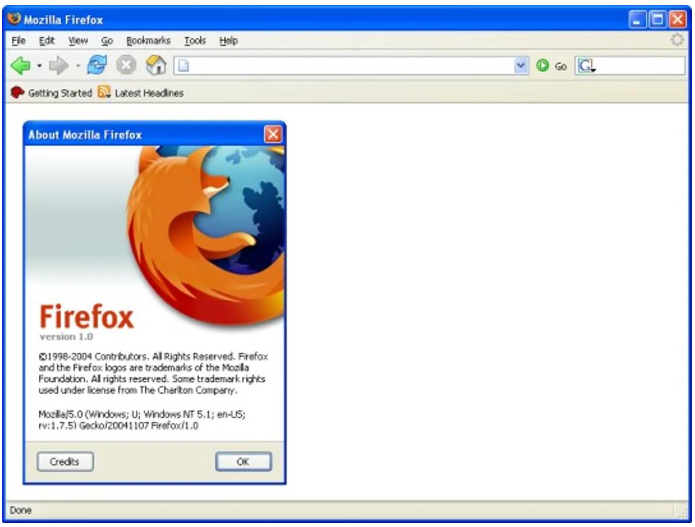This screenshot has height=527, width=695.
Task: Open the Edit menu
Action: point(47,41)
